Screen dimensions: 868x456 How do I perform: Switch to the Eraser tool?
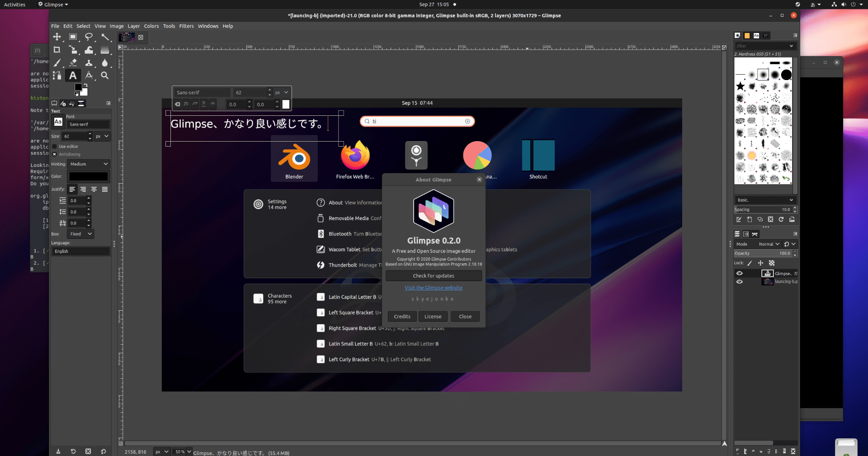pyautogui.click(x=73, y=63)
